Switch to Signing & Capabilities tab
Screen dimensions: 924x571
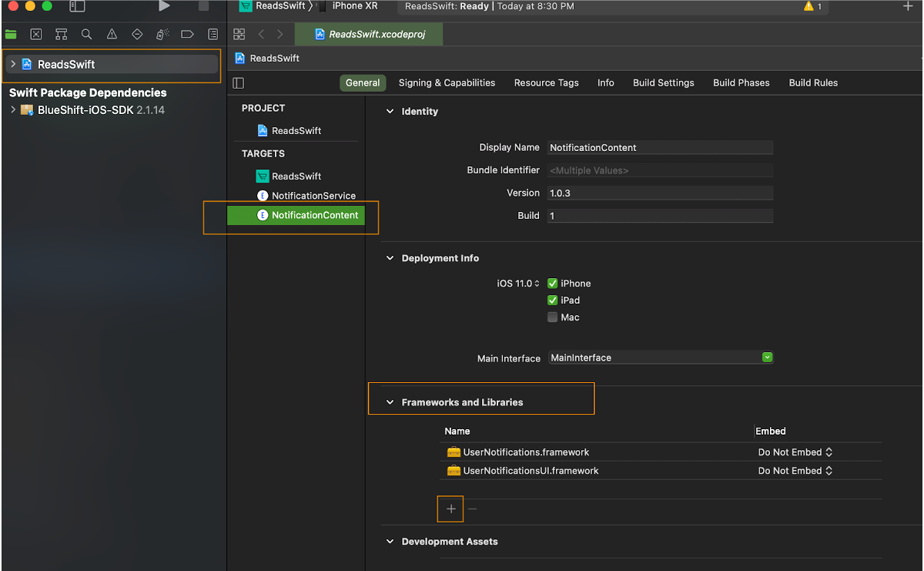coord(447,82)
